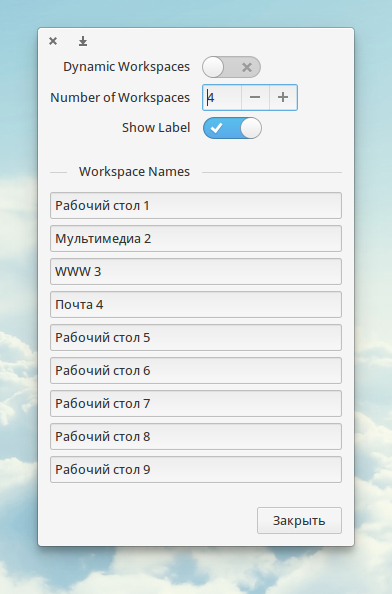This screenshot has width=392, height=594.
Task: Edit the 'Рабочий стол 7' name field
Action: pyautogui.click(x=196, y=403)
